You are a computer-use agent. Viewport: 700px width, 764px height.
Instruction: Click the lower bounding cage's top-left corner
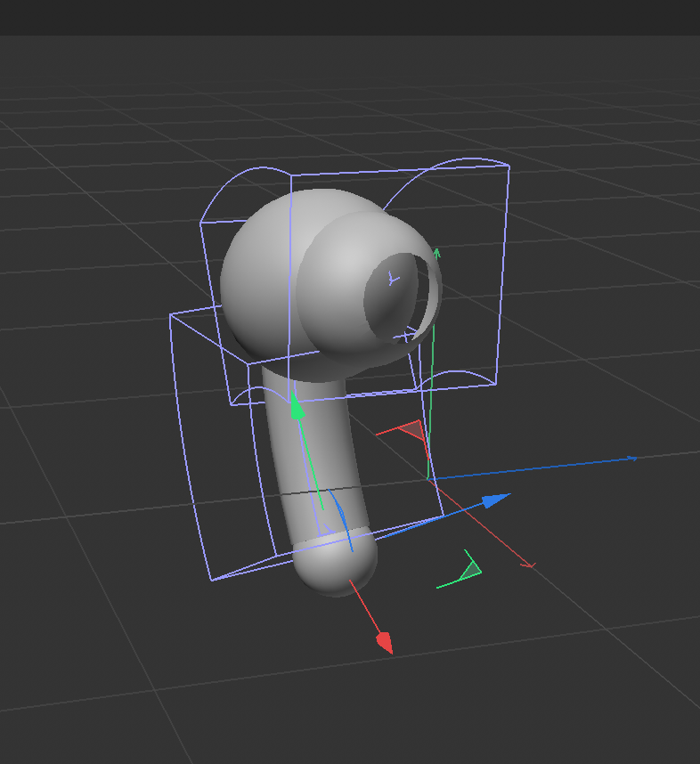(170, 315)
